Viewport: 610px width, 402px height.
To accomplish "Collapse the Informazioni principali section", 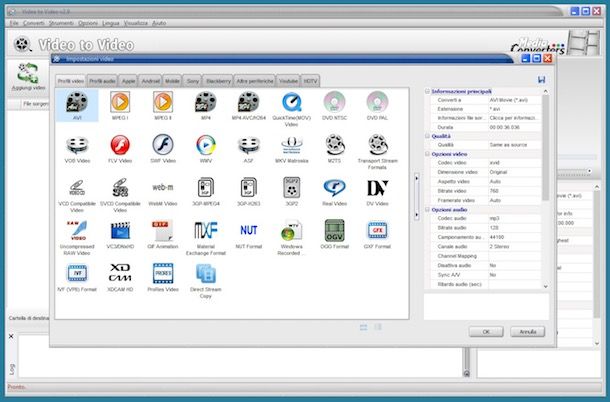I will coord(427,91).
